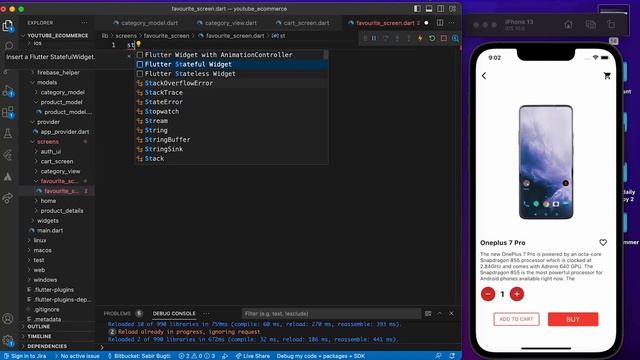Select Flutter Stateless Widget suggestion
Image resolution: width=640 pixels, height=360 pixels.
point(231,73)
